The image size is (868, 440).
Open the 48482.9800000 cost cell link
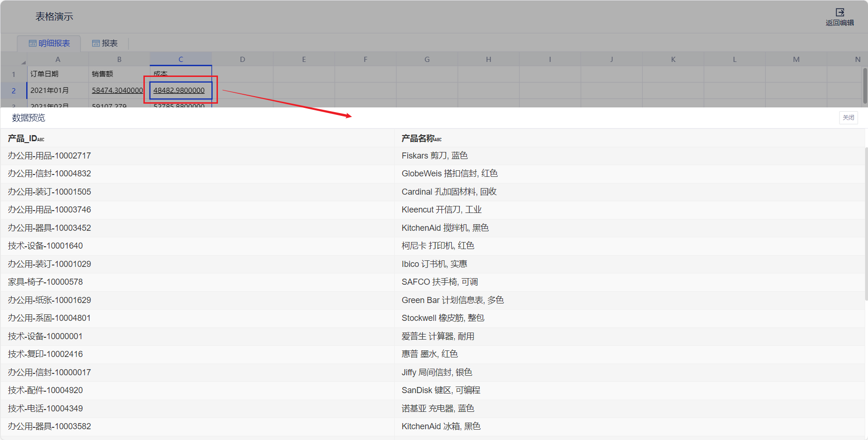point(179,91)
